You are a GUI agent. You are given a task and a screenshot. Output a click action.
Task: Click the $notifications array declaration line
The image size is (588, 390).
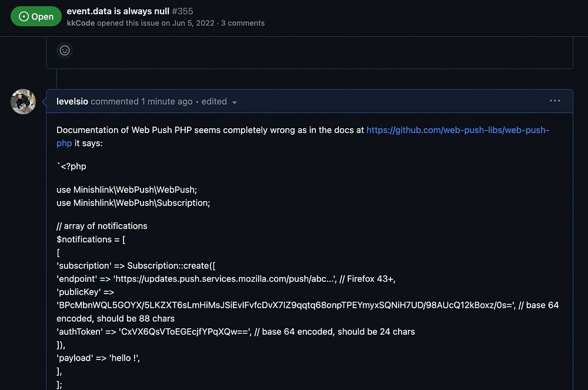[91, 239]
